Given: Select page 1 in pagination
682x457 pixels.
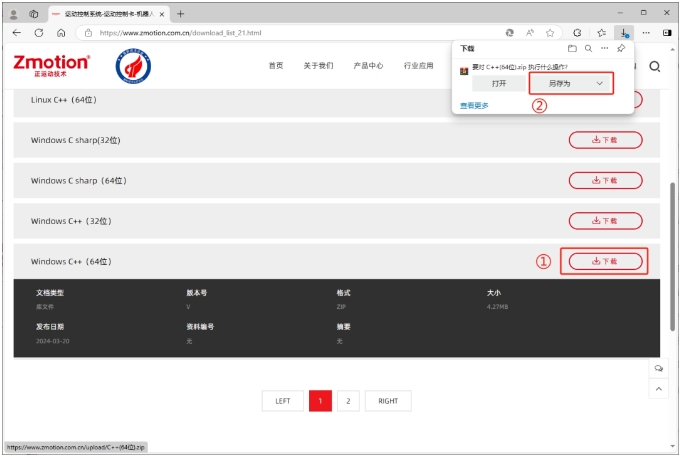Looking at the screenshot, I should (320, 401).
